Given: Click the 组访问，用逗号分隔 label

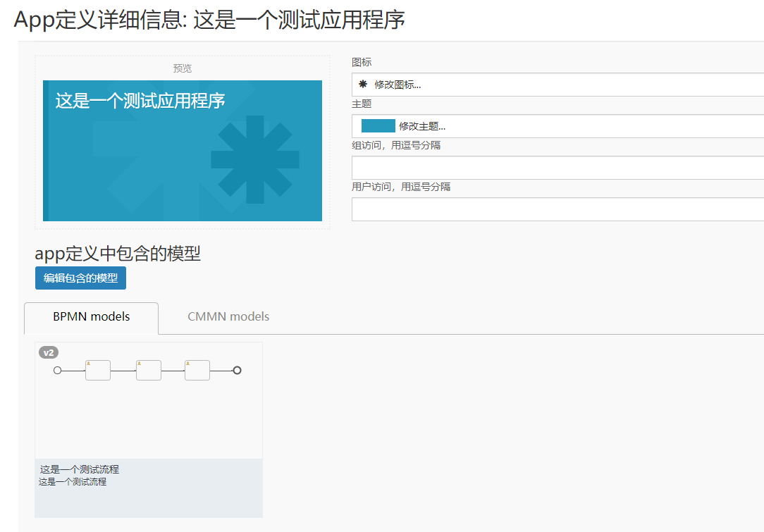Looking at the screenshot, I should [396, 144].
